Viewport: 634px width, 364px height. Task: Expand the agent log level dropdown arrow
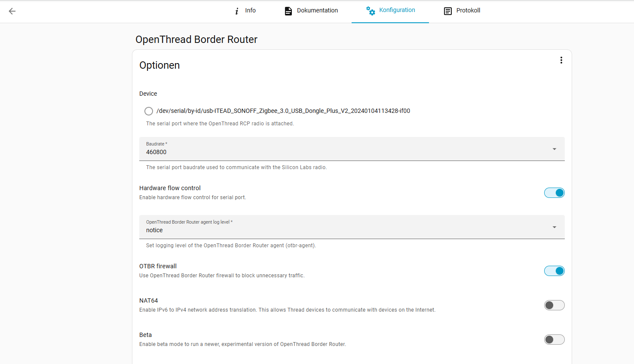point(554,227)
